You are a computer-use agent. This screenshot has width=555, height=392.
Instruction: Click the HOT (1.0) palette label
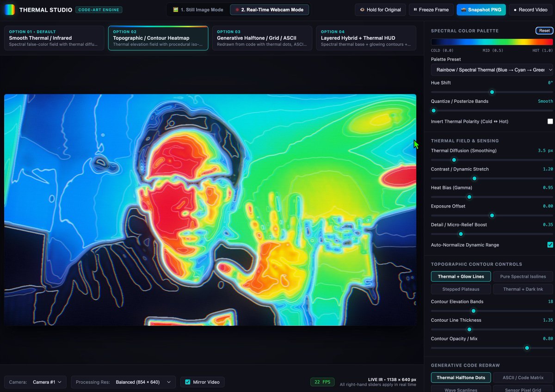click(543, 50)
